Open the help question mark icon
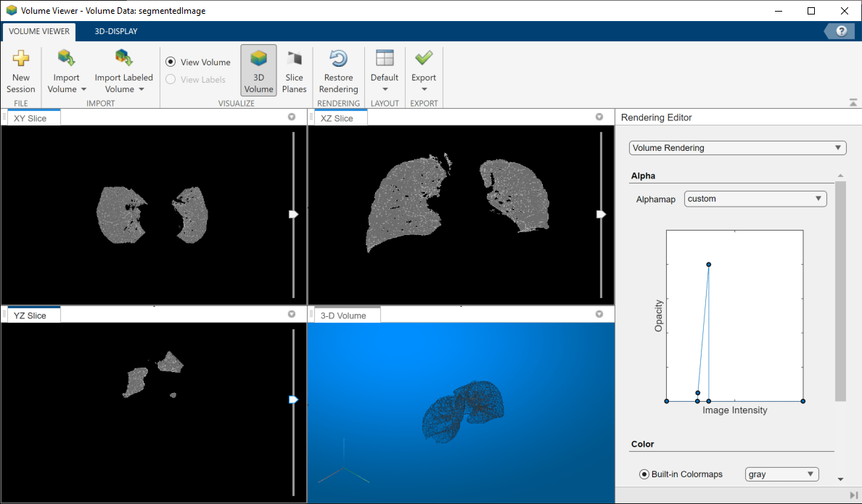The height and width of the screenshot is (504, 862). (842, 31)
